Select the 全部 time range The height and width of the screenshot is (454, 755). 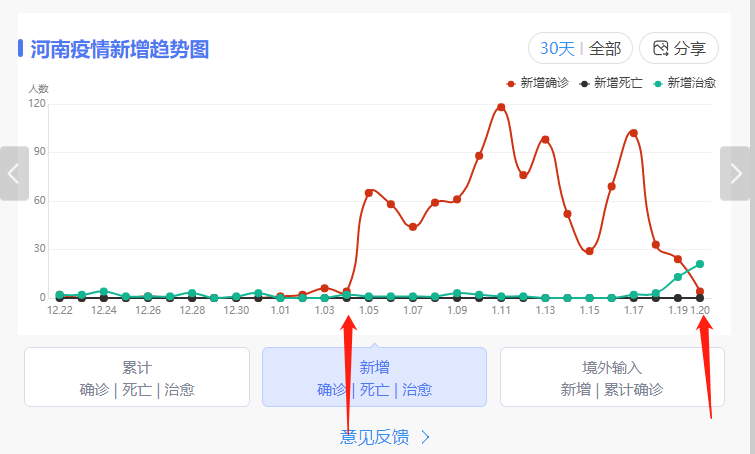pyautogui.click(x=605, y=48)
